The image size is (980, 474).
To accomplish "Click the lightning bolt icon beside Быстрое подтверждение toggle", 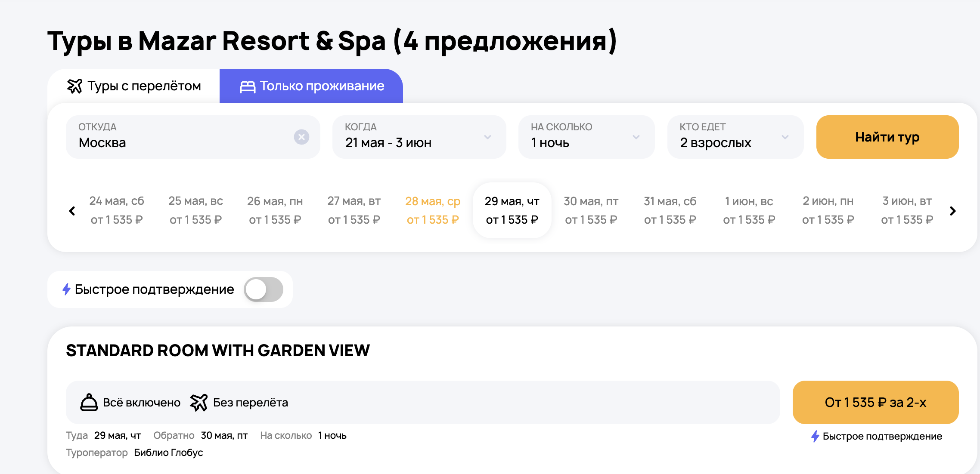I will 66,289.
